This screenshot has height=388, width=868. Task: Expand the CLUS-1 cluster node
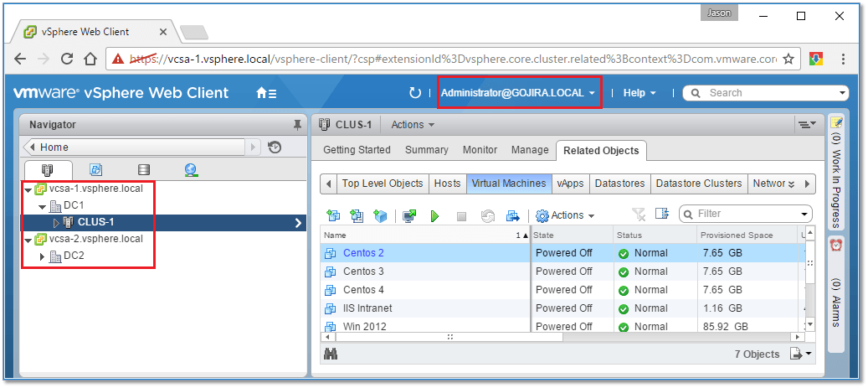pyautogui.click(x=56, y=223)
